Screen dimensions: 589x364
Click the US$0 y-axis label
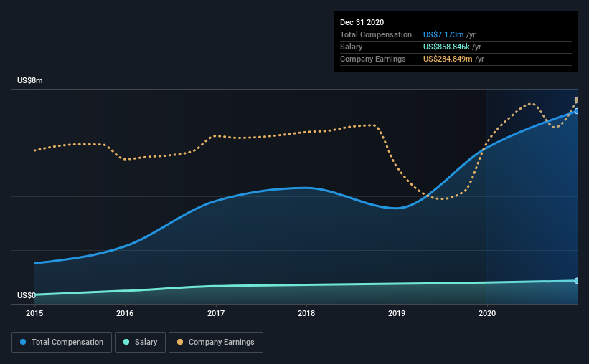tap(27, 295)
